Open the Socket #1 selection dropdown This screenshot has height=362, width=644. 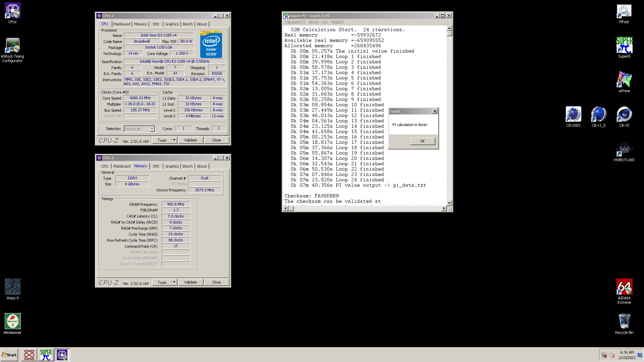pyautogui.click(x=152, y=129)
